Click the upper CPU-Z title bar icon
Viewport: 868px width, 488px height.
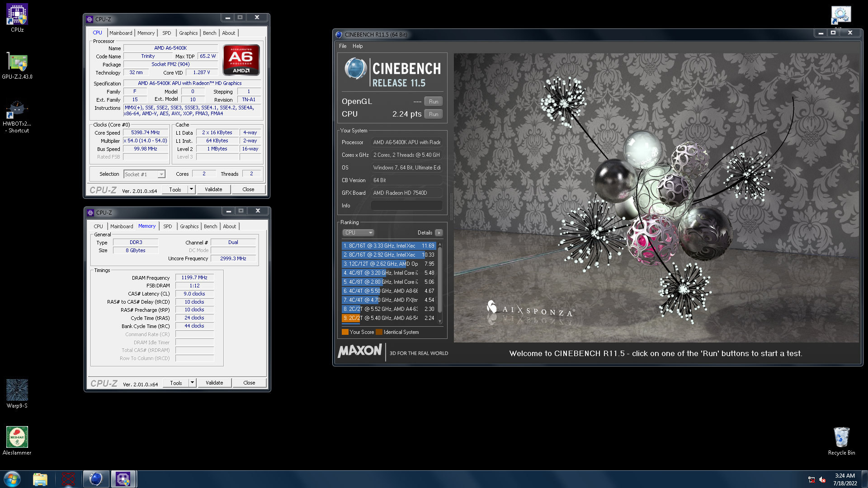click(x=90, y=19)
